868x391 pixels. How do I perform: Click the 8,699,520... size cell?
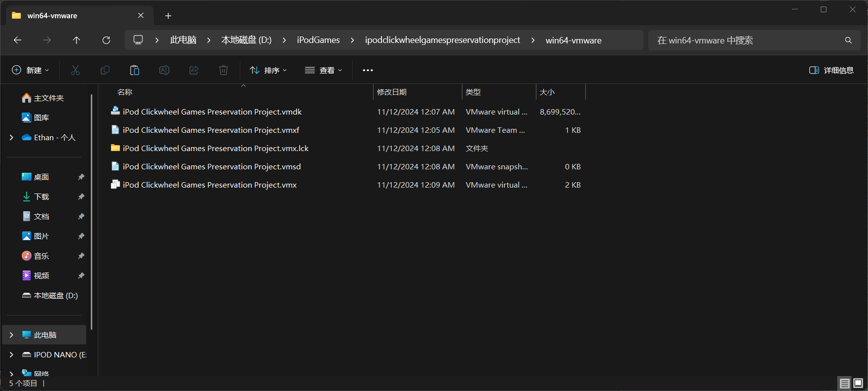[560, 112]
